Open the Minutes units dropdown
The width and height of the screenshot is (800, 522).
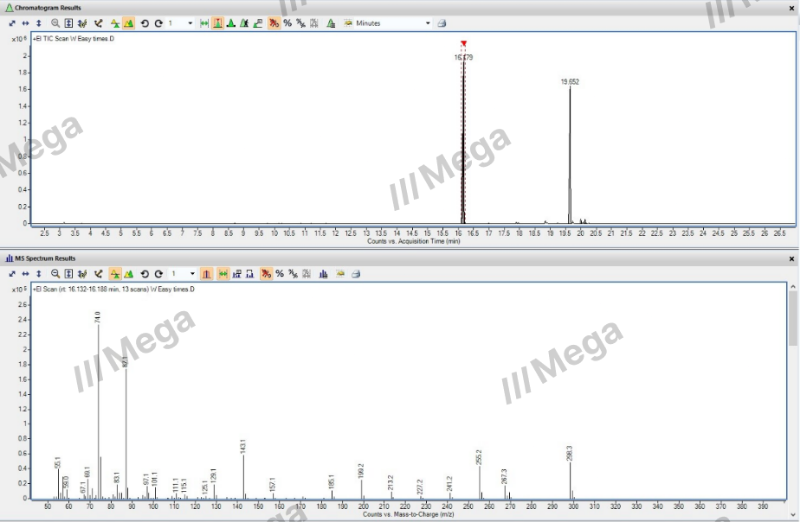[x=428, y=22]
